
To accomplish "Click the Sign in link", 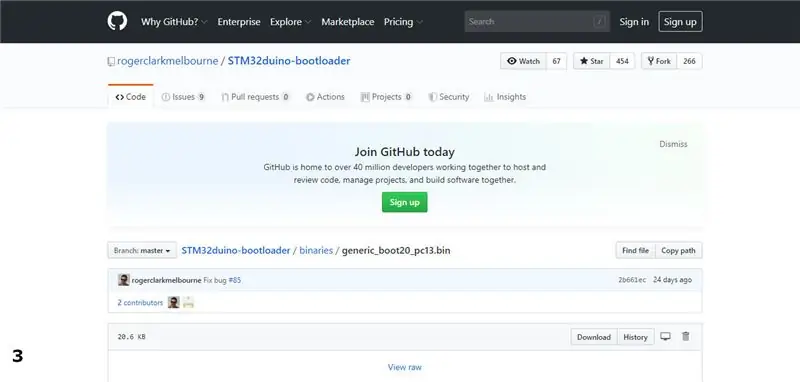I will (634, 22).
